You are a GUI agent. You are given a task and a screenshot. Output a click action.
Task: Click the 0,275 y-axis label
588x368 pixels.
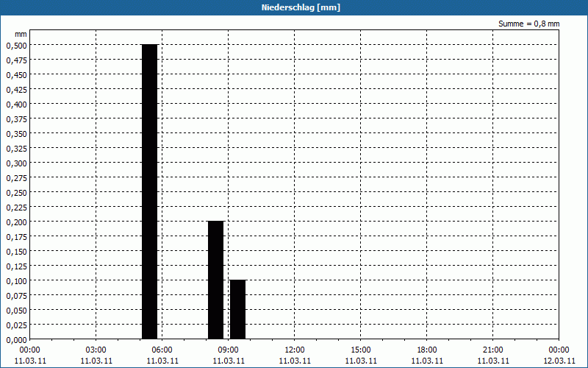click(16, 178)
